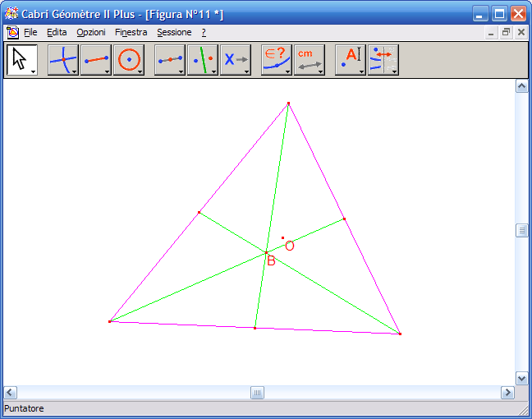Open the Sessione menu

pyautogui.click(x=174, y=32)
